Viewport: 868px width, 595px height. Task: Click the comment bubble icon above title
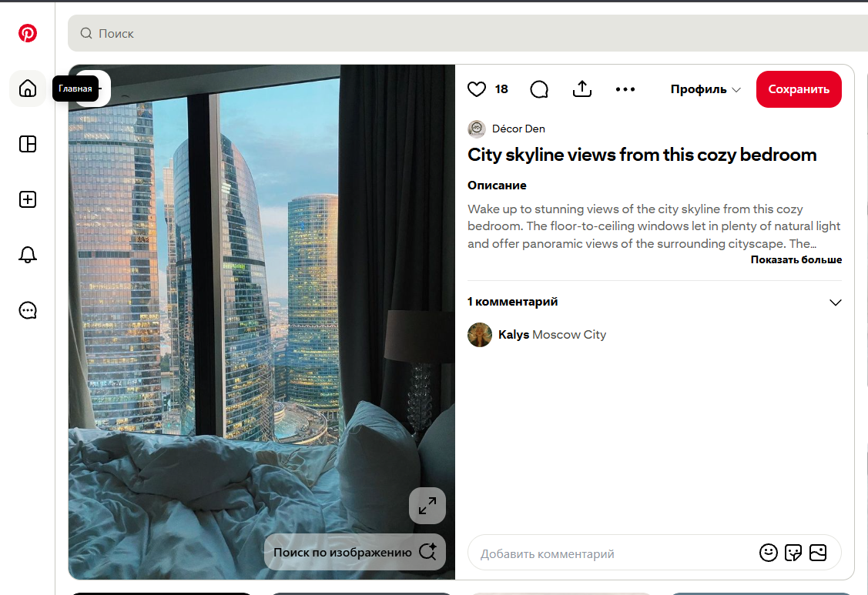point(539,89)
